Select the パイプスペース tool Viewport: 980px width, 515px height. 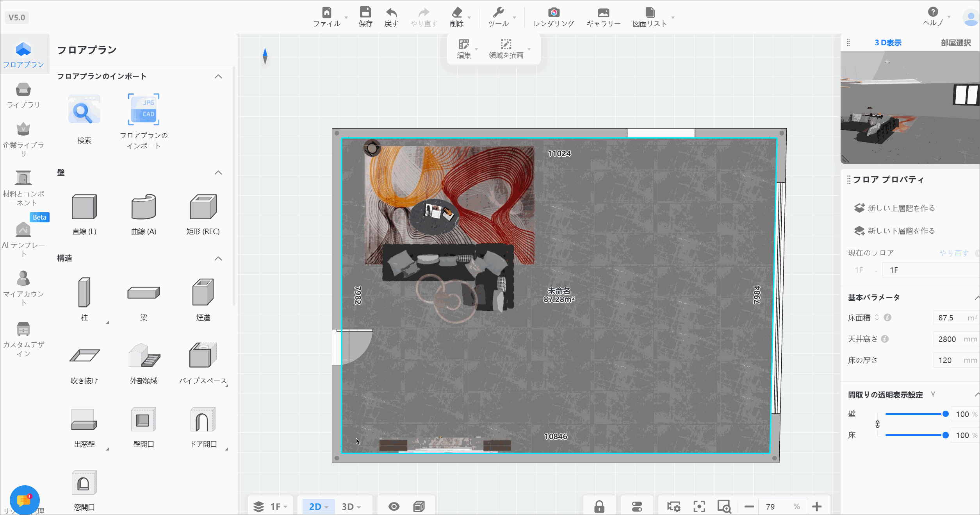point(203,363)
